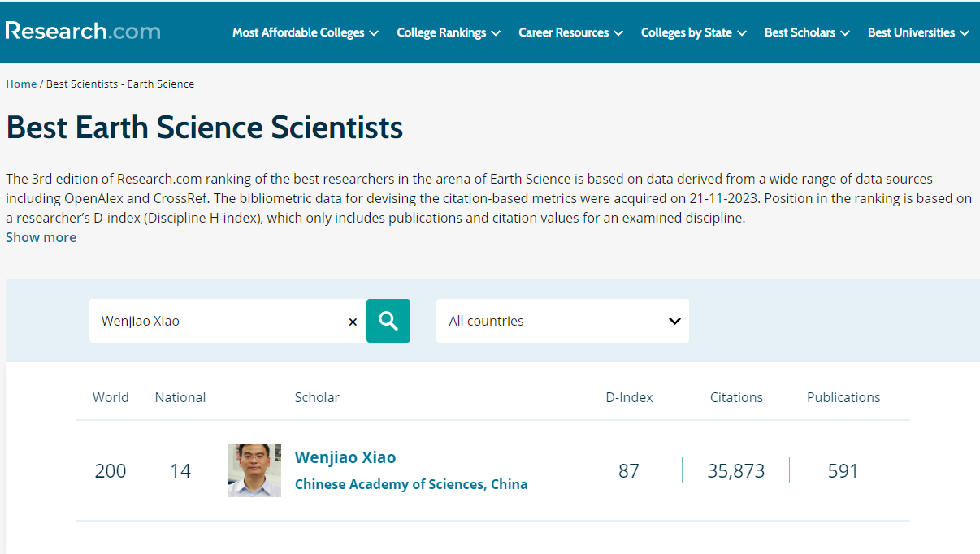Click Show more under the description
The image size is (980, 554).
(41, 237)
